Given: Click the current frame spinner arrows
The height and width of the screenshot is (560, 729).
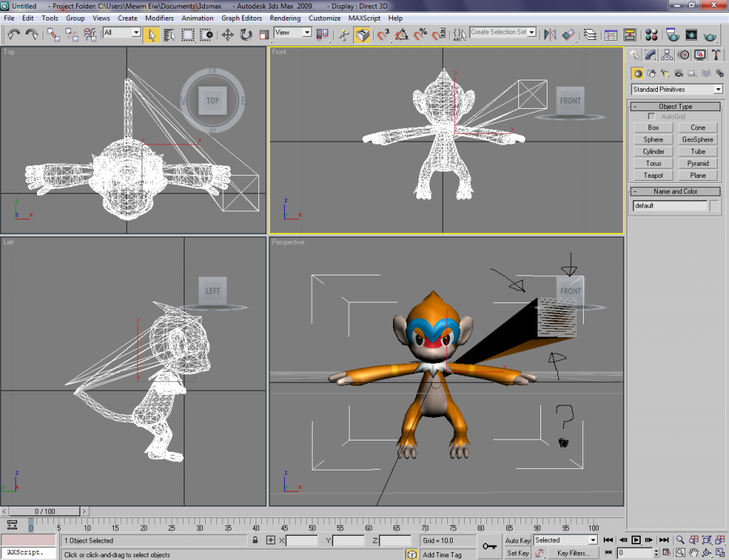Looking at the screenshot, I should 656,553.
